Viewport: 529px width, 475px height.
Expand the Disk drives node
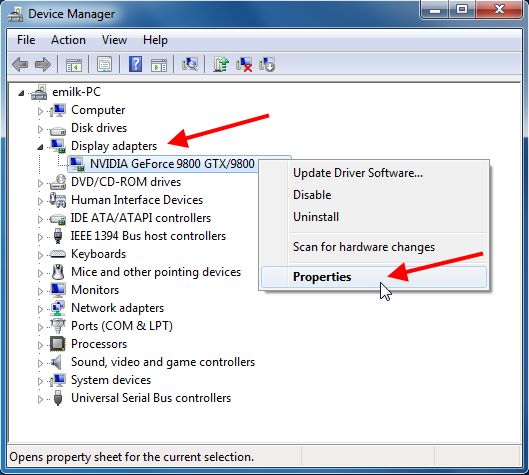point(40,129)
